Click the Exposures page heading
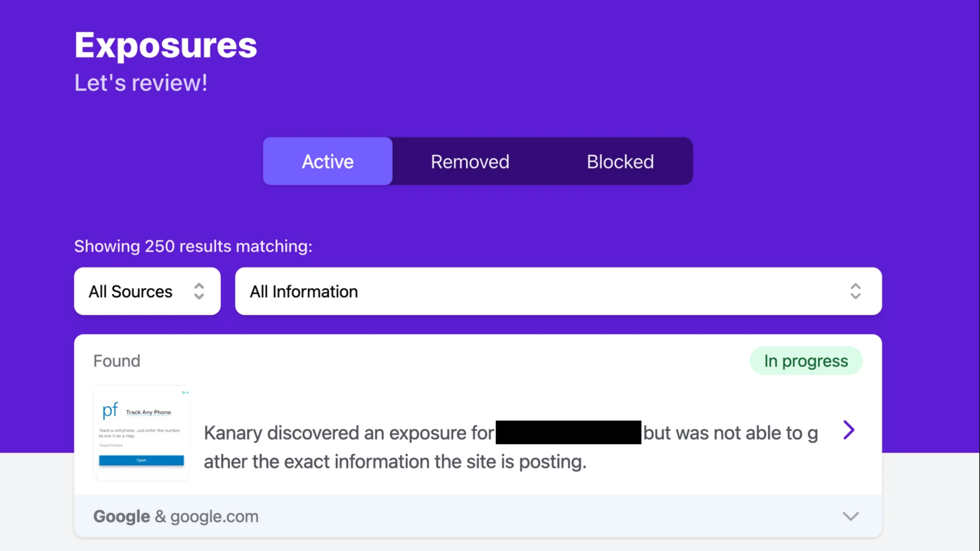 click(166, 45)
